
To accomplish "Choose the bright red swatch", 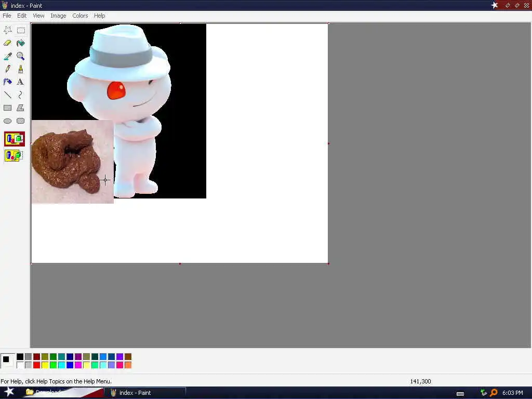I will tap(37, 365).
